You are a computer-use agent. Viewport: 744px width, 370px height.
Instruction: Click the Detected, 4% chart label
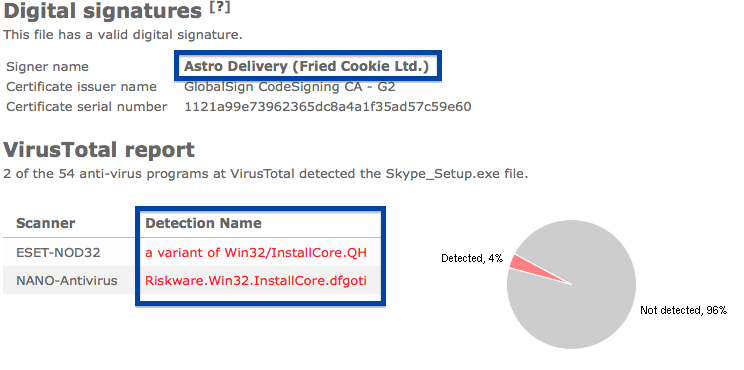click(x=472, y=259)
